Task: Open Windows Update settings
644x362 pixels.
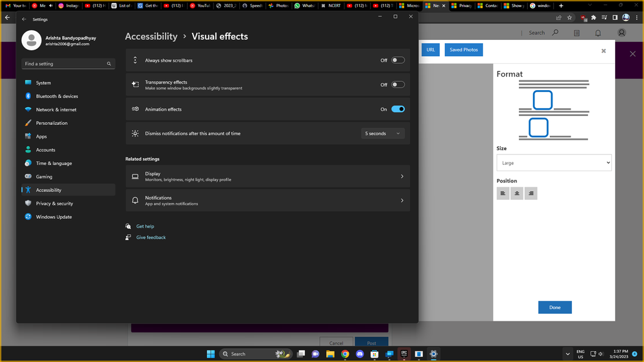Action: point(68,216)
